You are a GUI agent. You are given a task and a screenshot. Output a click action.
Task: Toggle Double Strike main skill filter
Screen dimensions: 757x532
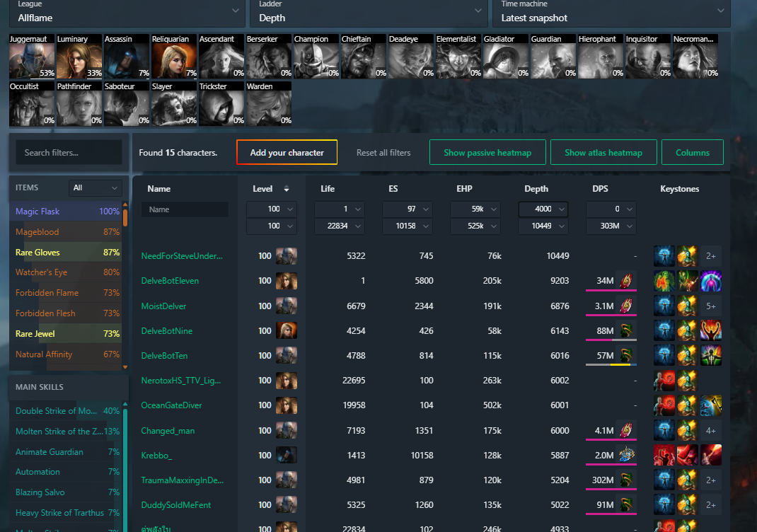66,411
